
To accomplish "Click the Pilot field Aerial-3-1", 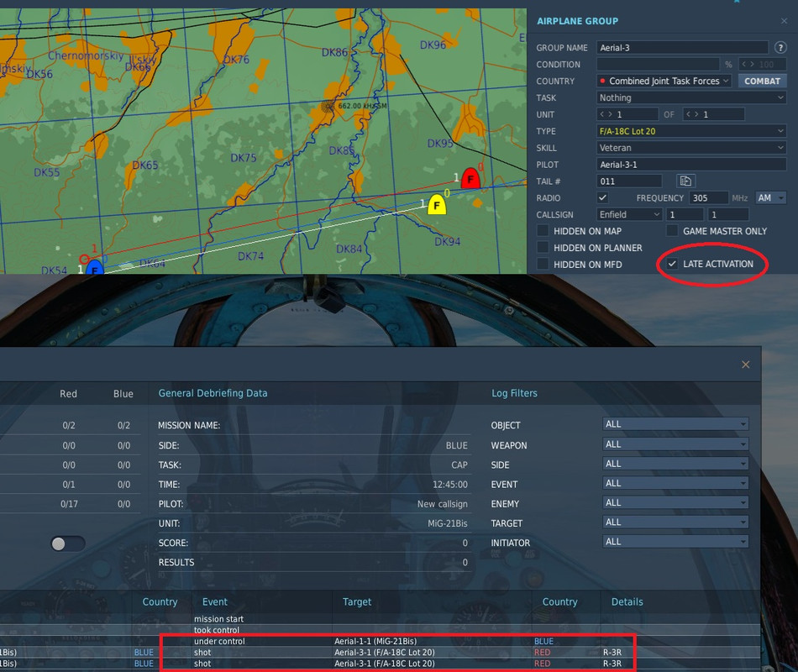I will coord(691,165).
